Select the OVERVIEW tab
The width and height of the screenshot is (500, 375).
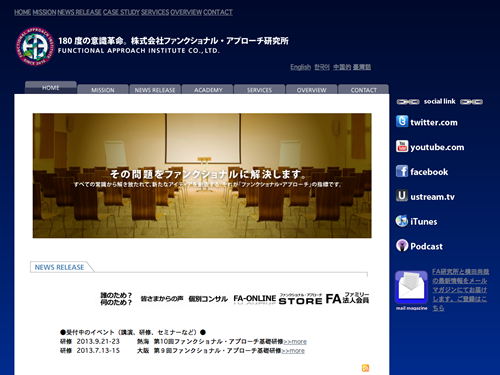pyautogui.click(x=311, y=90)
